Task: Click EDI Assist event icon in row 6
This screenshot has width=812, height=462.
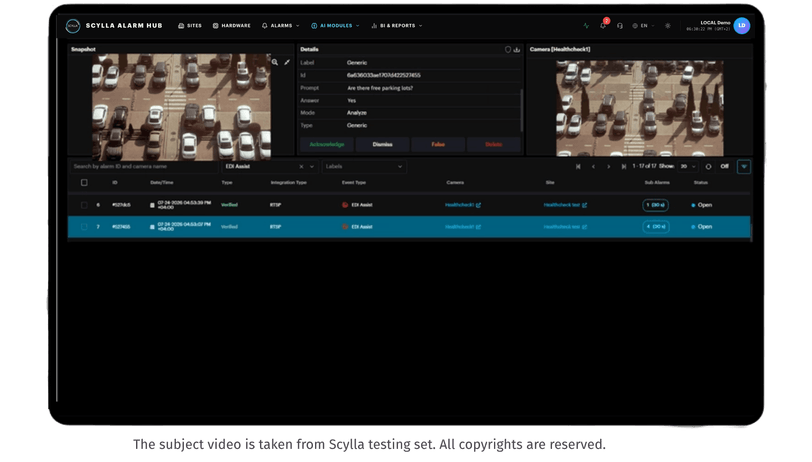Action: [345, 205]
